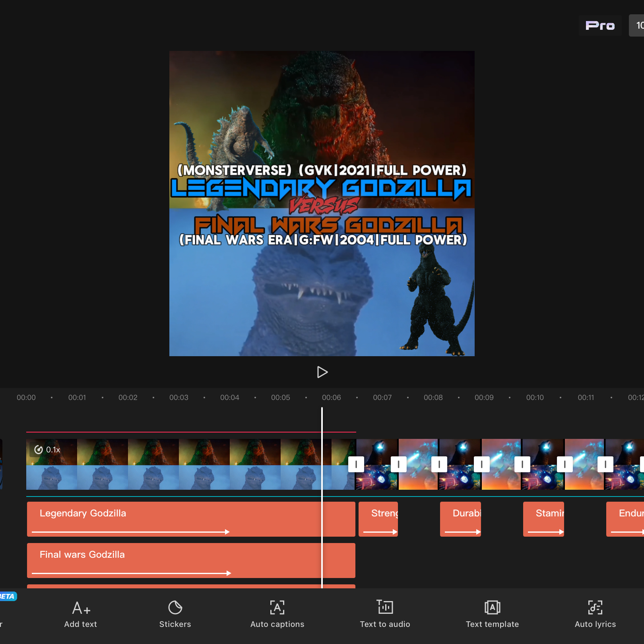Open the Stickers tool
Viewport: 644px width, 644px height.
(x=175, y=614)
